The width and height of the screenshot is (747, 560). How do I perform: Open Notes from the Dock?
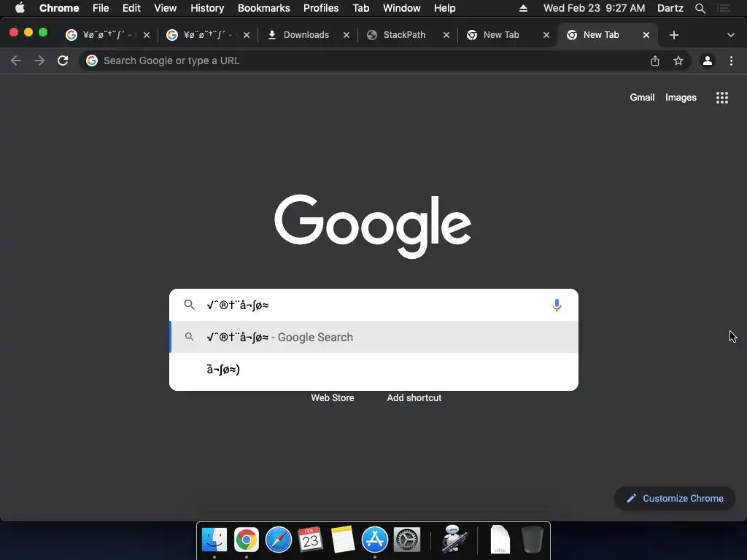343,540
